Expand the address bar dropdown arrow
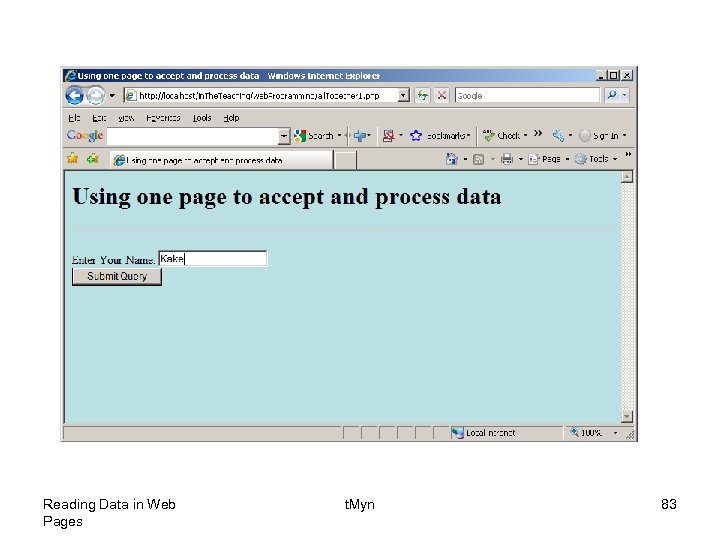This screenshot has height=540, width=720. click(403, 96)
